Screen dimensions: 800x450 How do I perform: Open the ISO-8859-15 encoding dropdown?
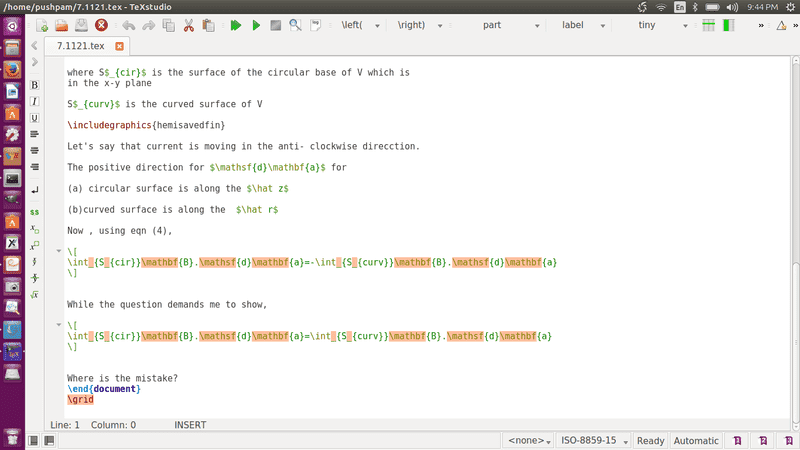click(x=597, y=440)
